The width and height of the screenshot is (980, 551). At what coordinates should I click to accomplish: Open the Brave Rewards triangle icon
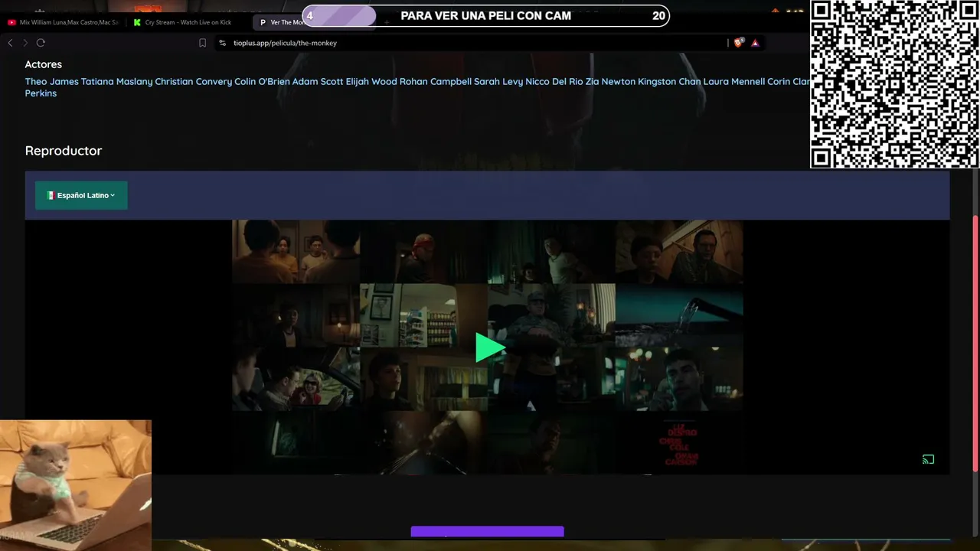(755, 43)
